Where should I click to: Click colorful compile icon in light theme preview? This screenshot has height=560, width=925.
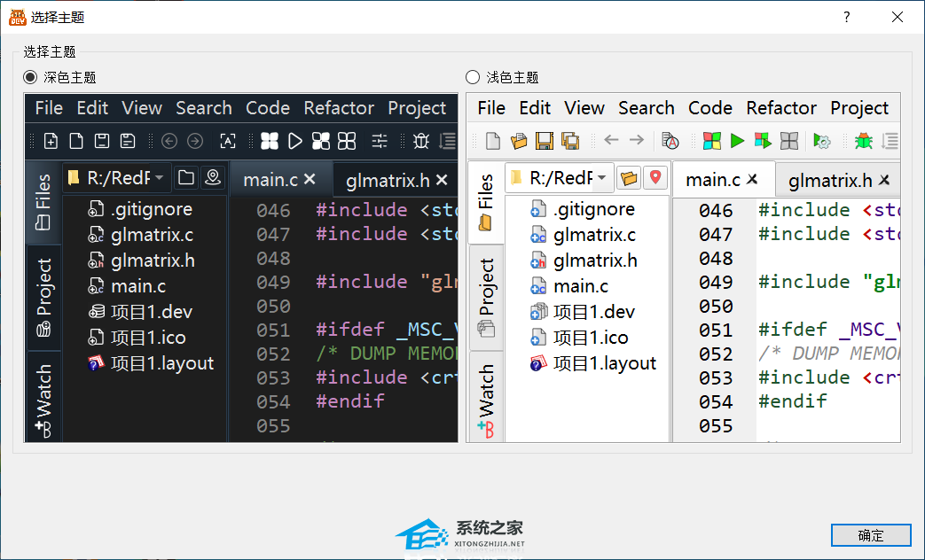(712, 141)
